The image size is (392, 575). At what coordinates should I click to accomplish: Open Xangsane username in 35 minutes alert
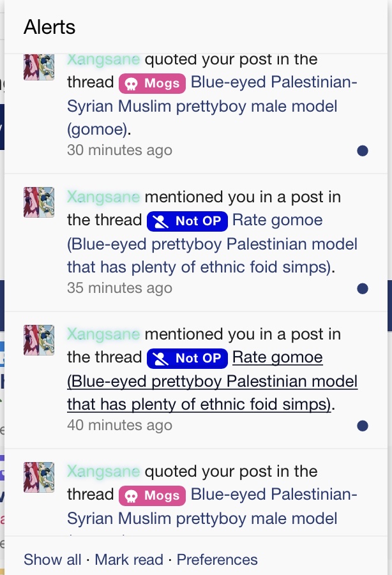tap(103, 197)
